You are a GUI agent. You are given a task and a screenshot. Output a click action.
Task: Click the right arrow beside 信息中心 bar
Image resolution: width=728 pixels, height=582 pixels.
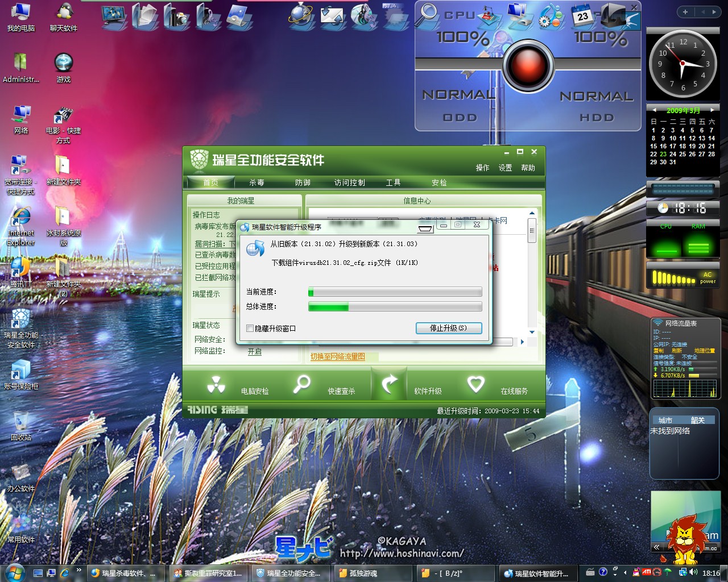tap(522, 342)
